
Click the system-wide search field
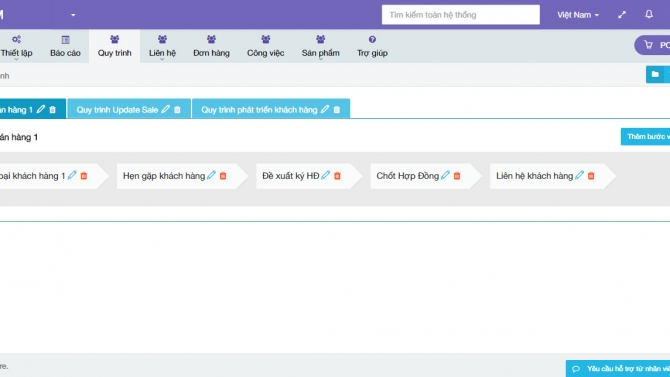click(461, 15)
